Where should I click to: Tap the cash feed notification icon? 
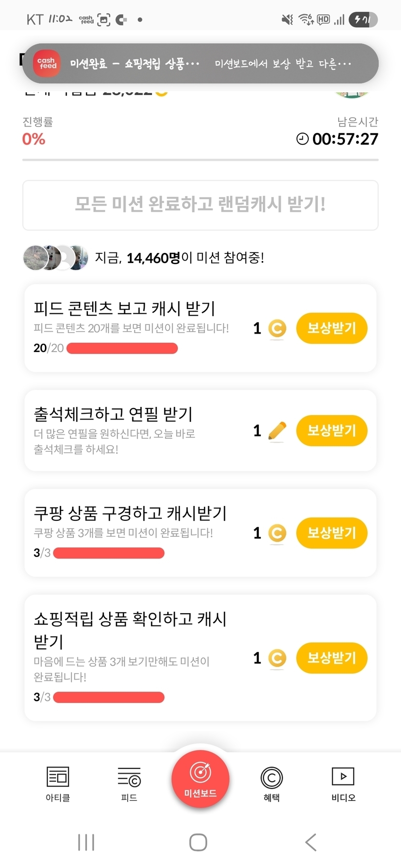point(47,63)
